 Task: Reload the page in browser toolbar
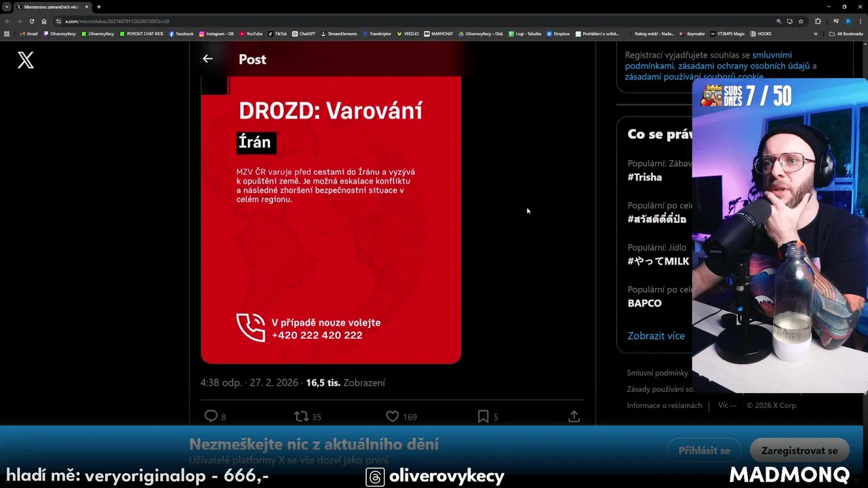(x=31, y=21)
